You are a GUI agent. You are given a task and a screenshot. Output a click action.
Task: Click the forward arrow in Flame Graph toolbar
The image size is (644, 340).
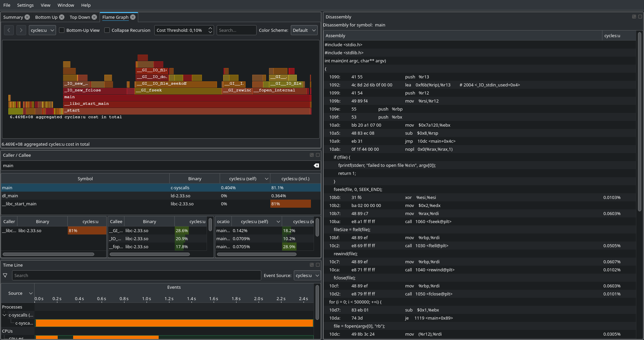[x=21, y=30]
